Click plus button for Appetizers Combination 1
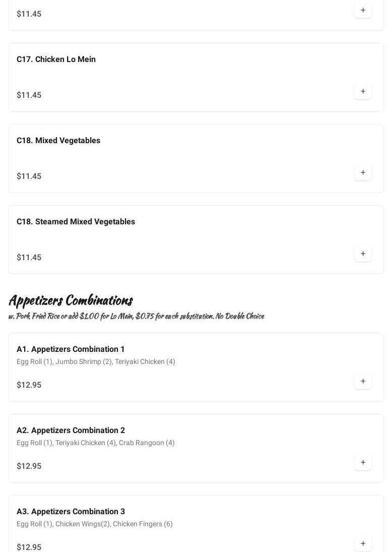The width and height of the screenshot is (392, 552). click(x=363, y=382)
